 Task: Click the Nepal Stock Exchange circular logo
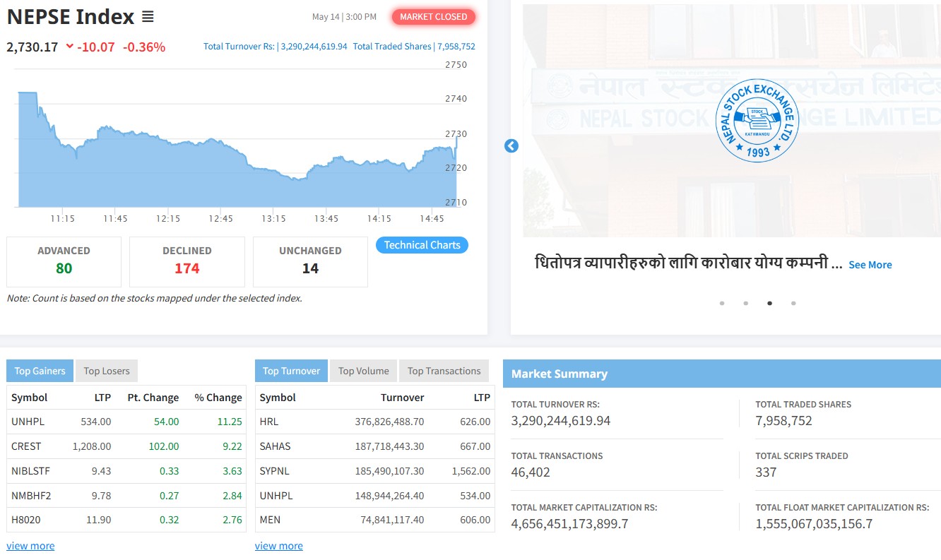click(x=757, y=121)
